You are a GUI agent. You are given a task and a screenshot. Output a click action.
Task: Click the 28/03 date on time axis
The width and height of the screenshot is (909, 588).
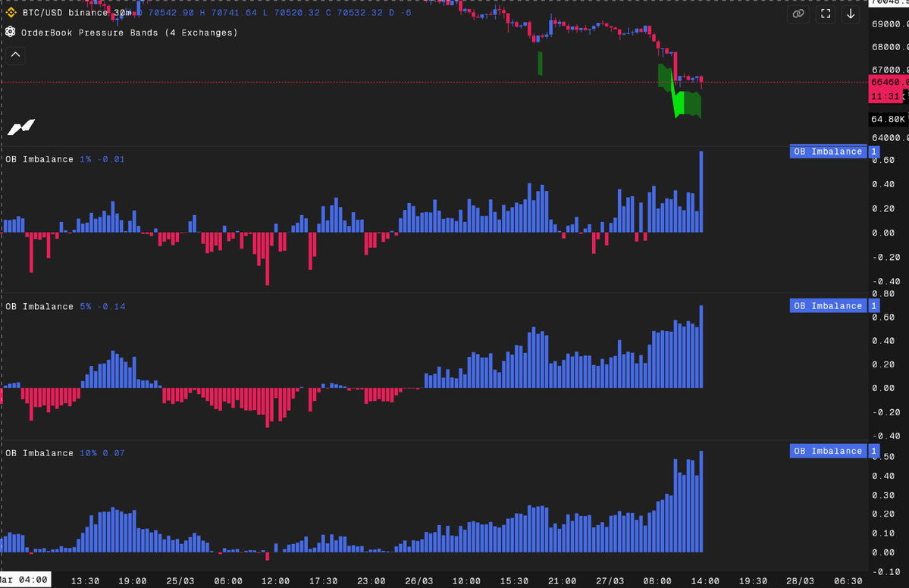click(x=800, y=580)
